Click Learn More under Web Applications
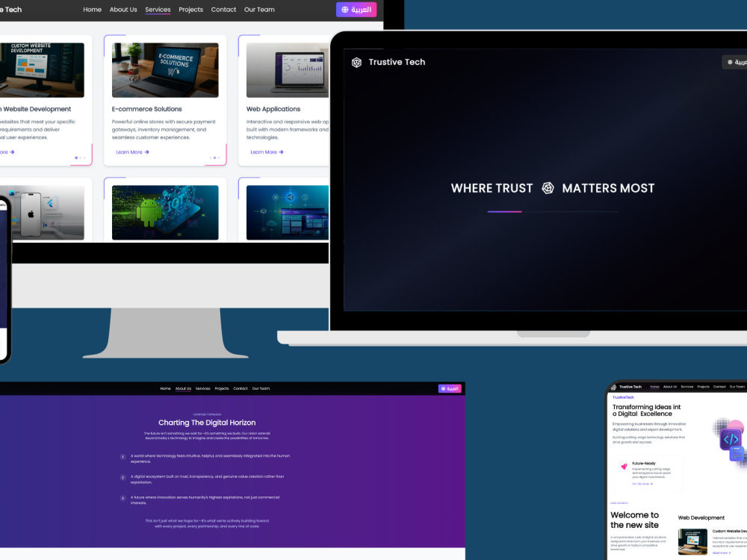 (x=267, y=152)
